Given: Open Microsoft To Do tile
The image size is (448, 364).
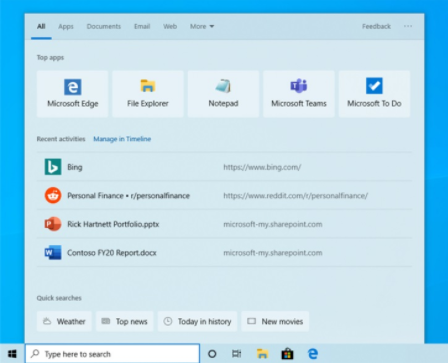Looking at the screenshot, I should (x=374, y=94).
